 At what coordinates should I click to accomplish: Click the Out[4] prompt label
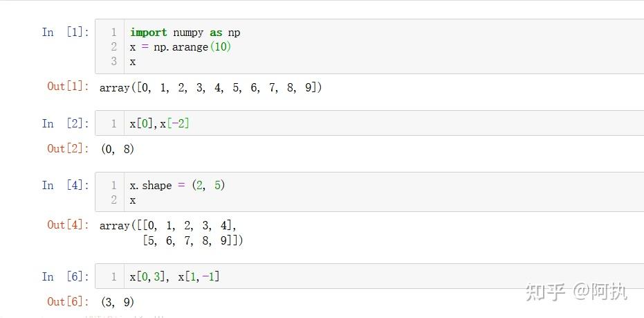[68, 224]
